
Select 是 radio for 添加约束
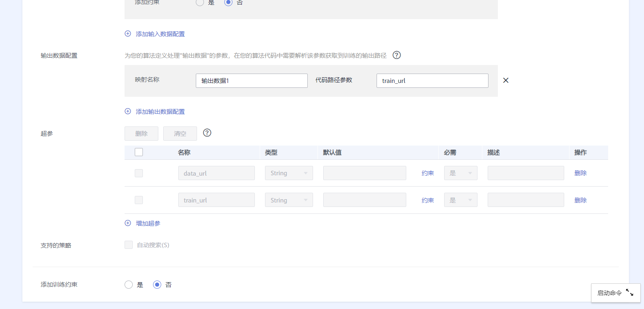[200, 2]
